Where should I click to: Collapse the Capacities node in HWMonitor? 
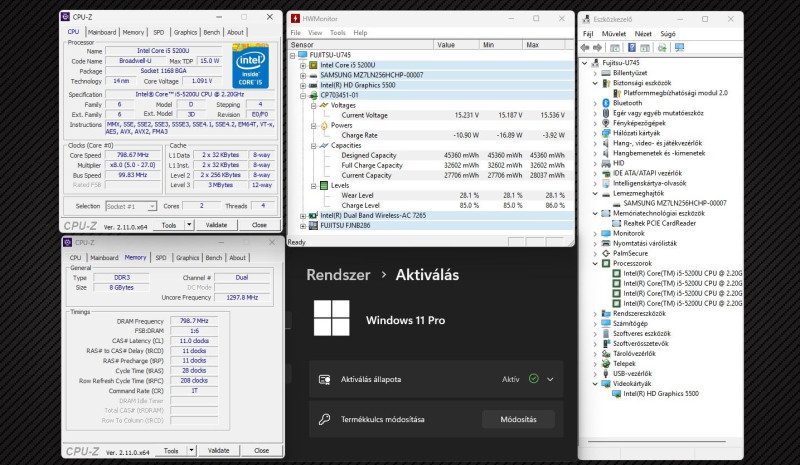(x=313, y=145)
